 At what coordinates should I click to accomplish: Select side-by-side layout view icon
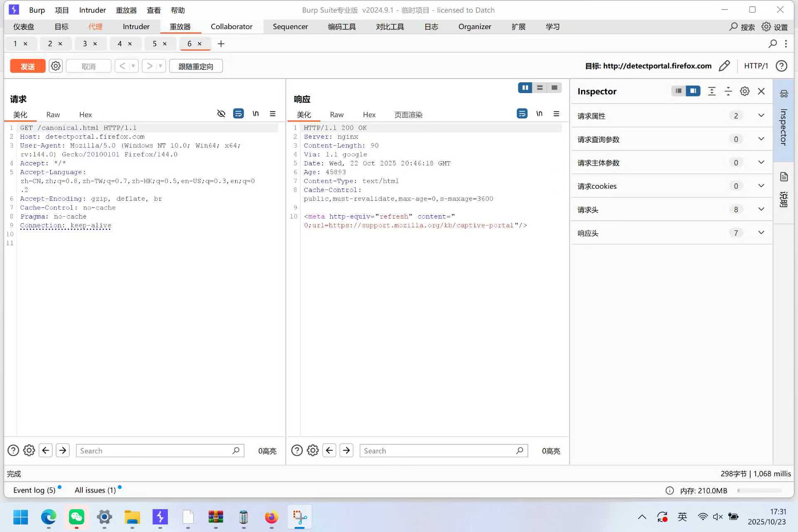click(525, 88)
